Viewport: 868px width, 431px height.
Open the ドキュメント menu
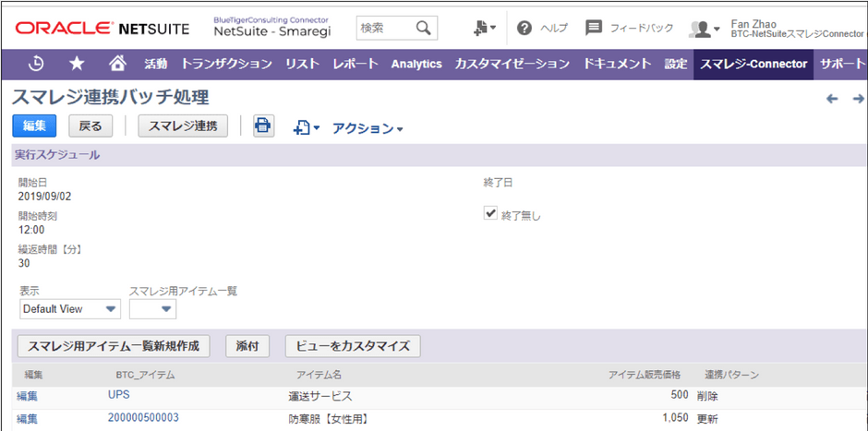617,65
